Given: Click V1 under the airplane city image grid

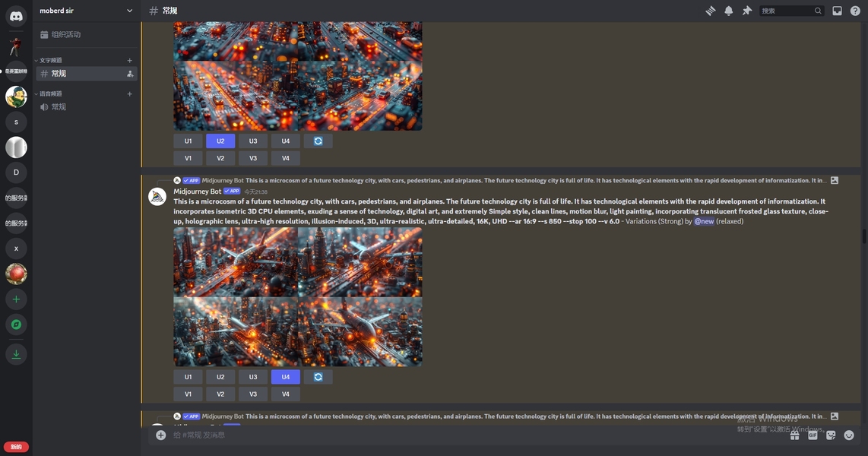Looking at the screenshot, I should [188, 394].
